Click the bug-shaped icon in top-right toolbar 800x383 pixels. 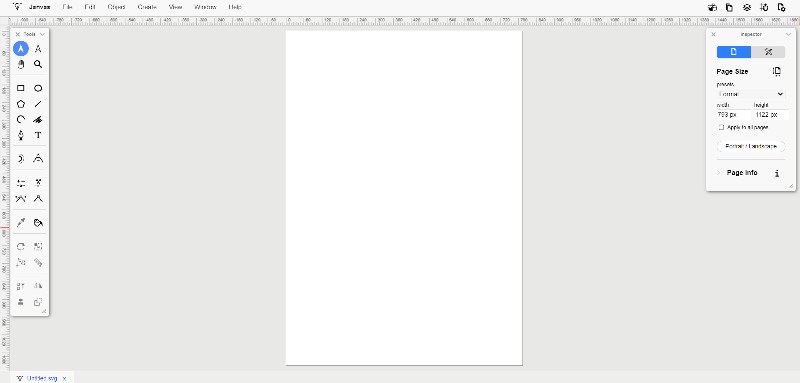[746, 7]
